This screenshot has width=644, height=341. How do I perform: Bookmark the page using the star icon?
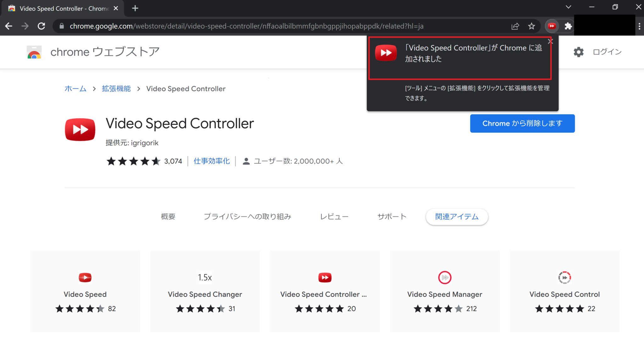(x=531, y=26)
